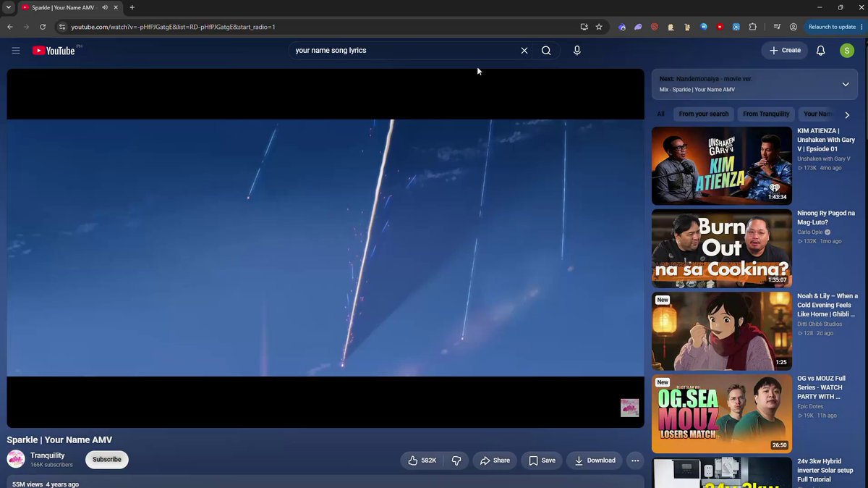The image size is (868, 488).
Task: Click Relaunch to update Chrome
Action: point(835,27)
